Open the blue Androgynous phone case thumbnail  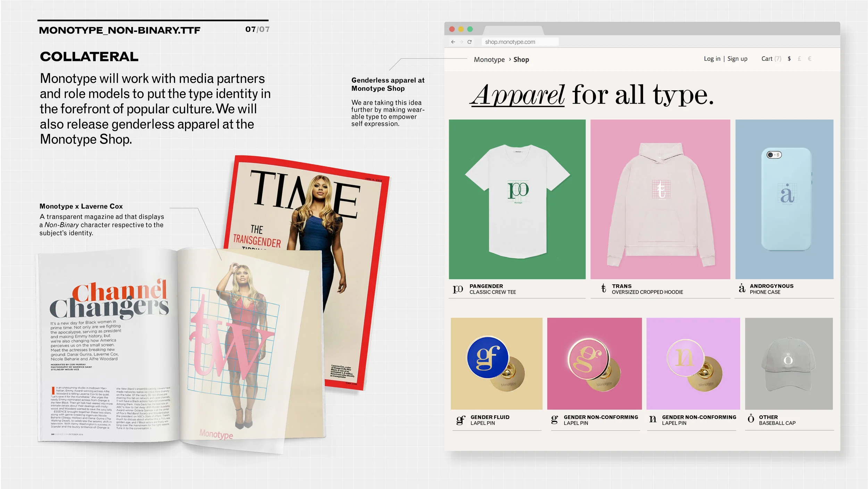coord(784,199)
